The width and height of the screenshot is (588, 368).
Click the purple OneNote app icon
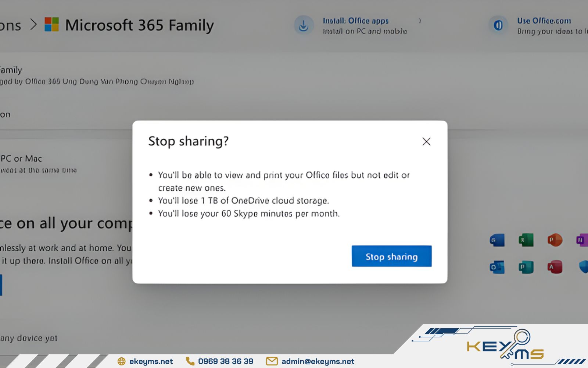click(x=582, y=240)
